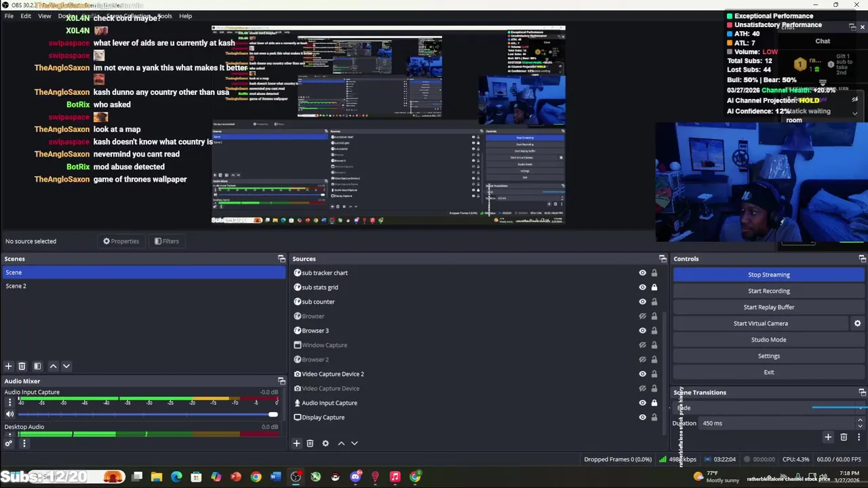Remove the selected scene using the trash icon
868x488 pixels.
click(22, 366)
